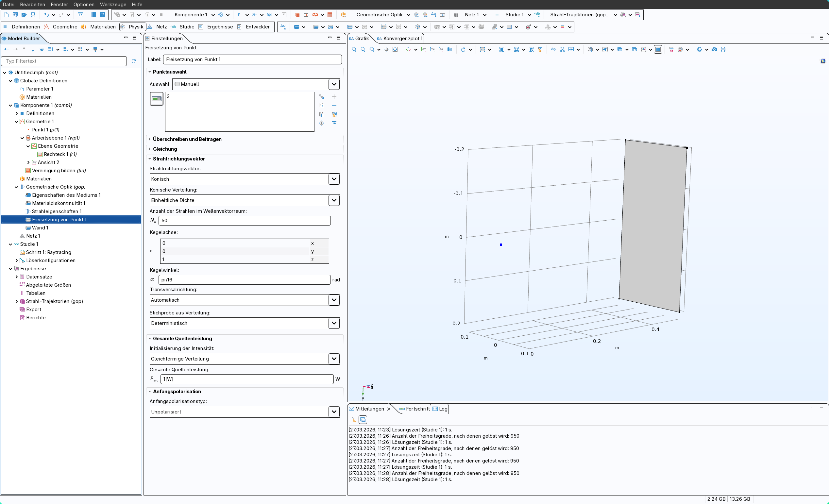
Task: Select Wand 1 in model tree
Action: click(x=40, y=228)
